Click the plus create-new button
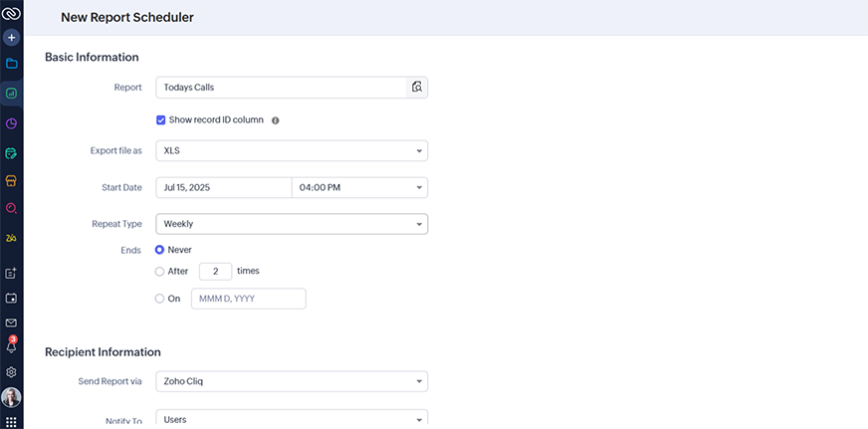The image size is (868, 429). [x=11, y=38]
